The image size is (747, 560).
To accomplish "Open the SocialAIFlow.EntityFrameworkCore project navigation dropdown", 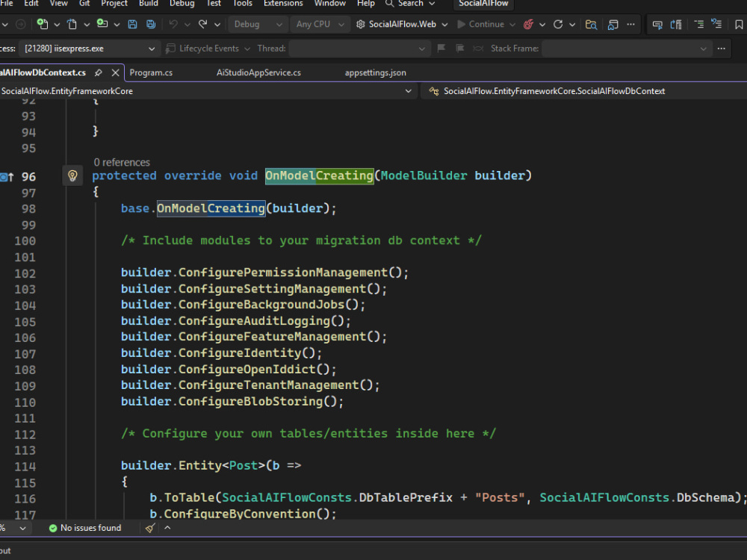I will [x=207, y=91].
